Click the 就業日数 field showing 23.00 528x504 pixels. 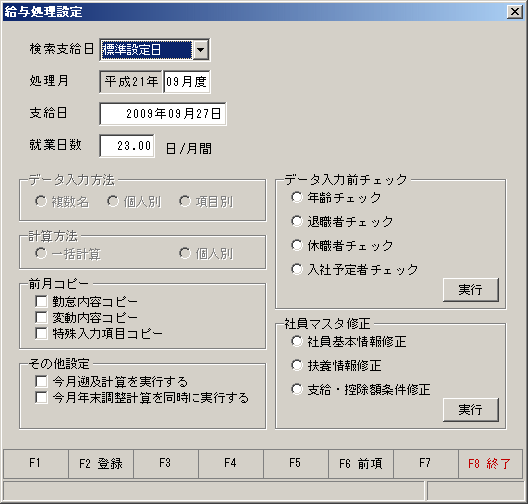coord(127,146)
